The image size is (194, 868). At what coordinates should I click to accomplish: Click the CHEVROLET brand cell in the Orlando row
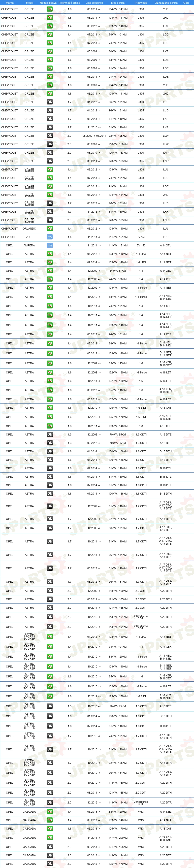tap(9, 229)
